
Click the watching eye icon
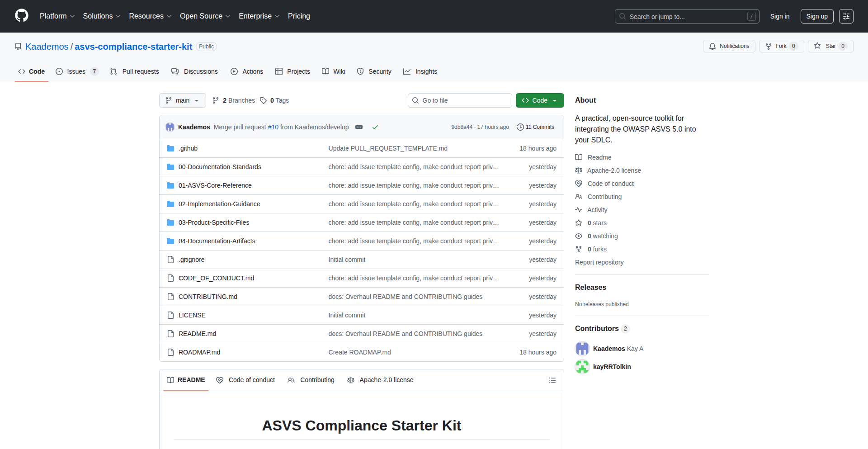[579, 236]
